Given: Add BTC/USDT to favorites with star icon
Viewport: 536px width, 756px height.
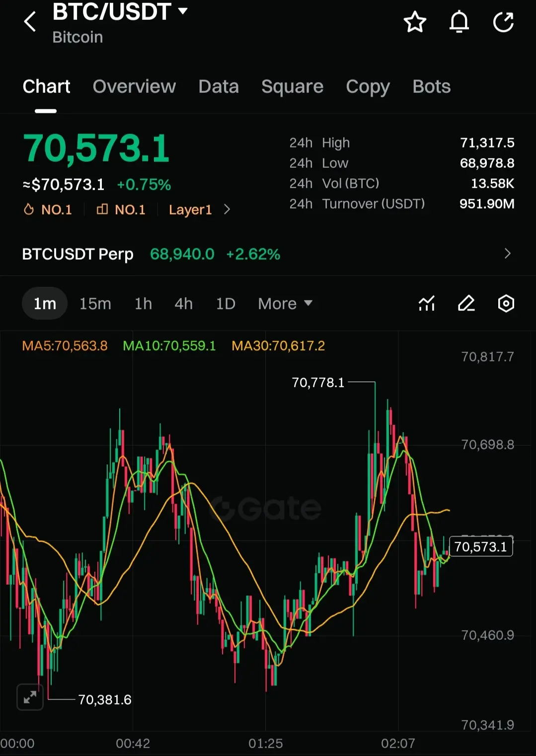Looking at the screenshot, I should [x=415, y=22].
